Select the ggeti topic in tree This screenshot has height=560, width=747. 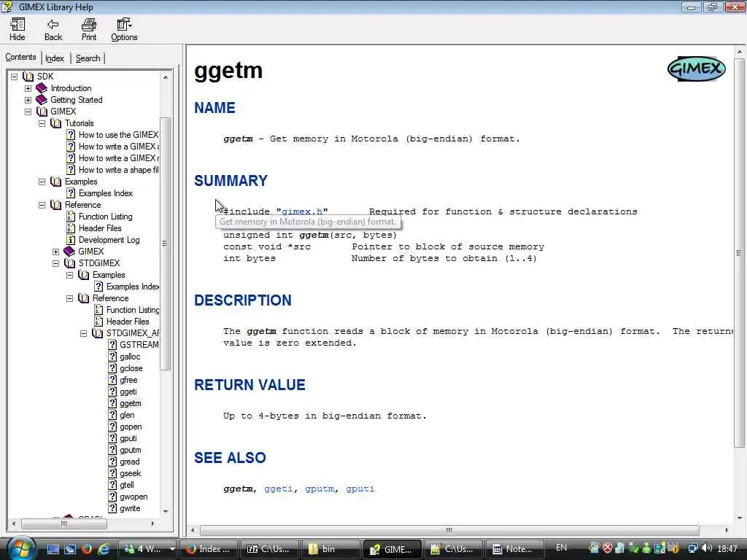click(x=128, y=392)
